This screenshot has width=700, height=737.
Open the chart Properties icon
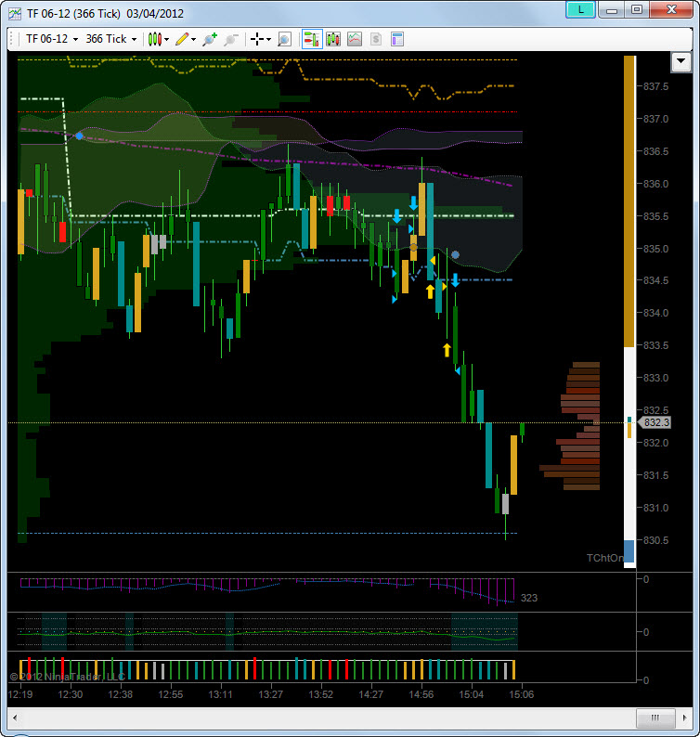pos(397,39)
